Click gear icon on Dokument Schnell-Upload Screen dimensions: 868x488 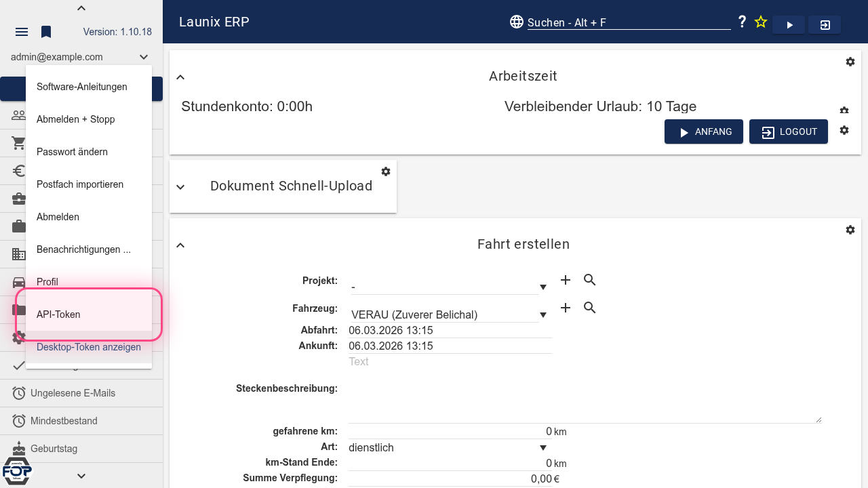click(386, 171)
